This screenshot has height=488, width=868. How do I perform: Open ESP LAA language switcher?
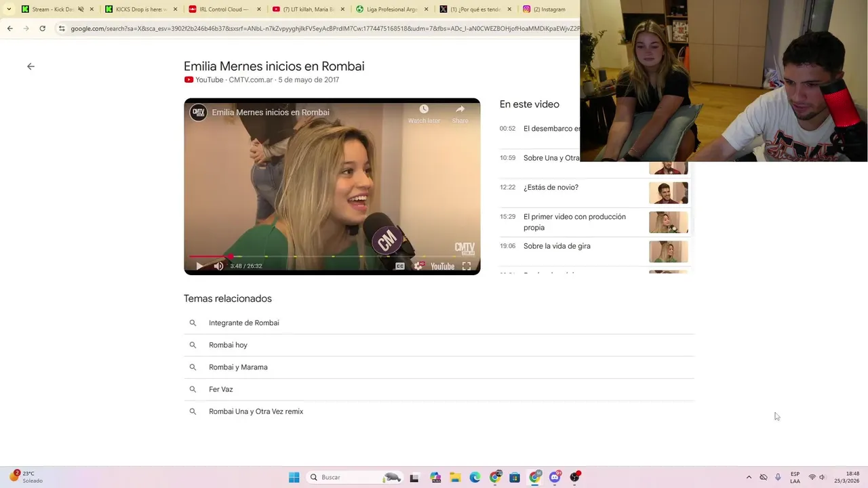[795, 477]
